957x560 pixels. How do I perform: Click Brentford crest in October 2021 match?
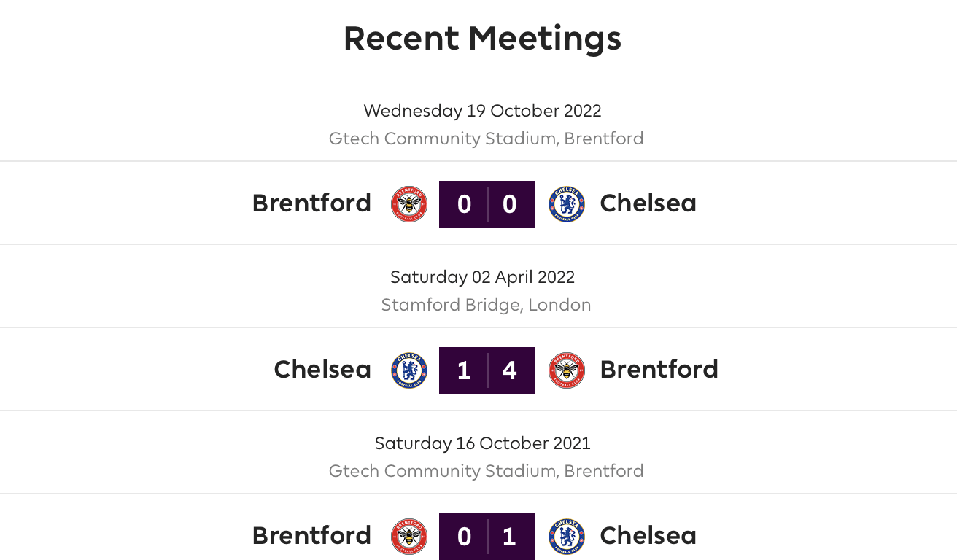[409, 537]
